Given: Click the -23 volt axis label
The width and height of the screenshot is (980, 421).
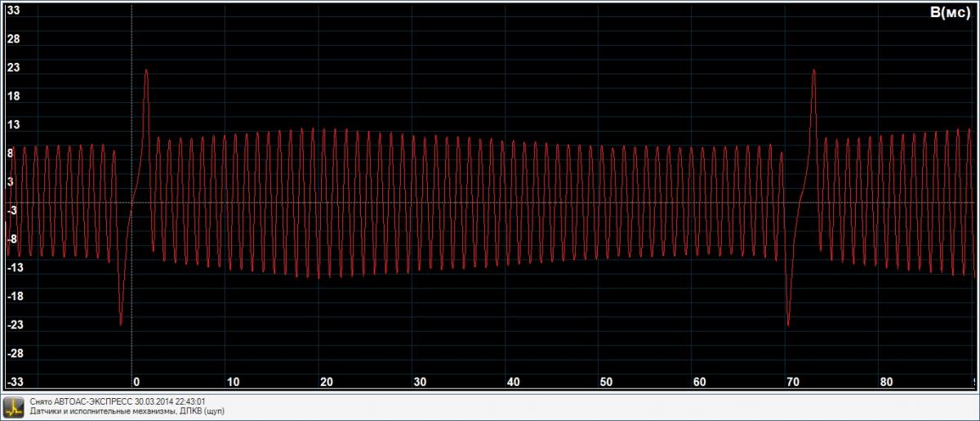Looking at the screenshot, I should 15,325.
